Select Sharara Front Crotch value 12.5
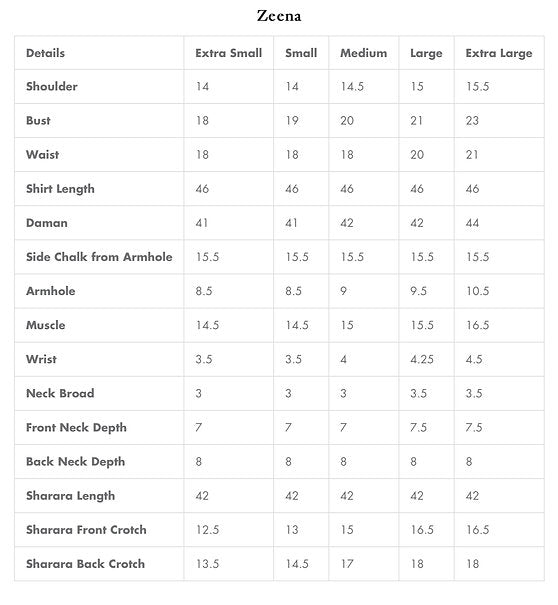This screenshot has height=605, width=558. (207, 530)
